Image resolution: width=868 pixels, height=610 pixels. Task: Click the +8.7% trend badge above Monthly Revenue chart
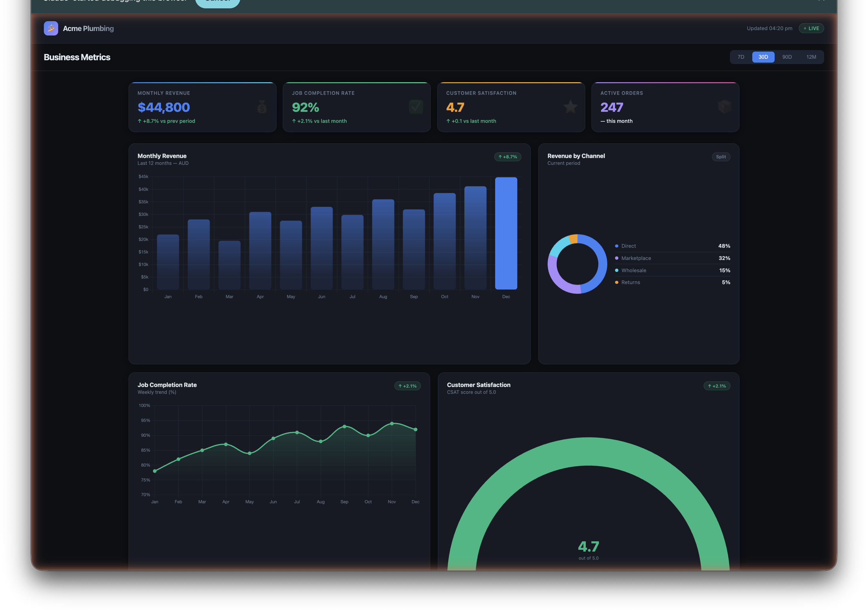pyautogui.click(x=507, y=157)
